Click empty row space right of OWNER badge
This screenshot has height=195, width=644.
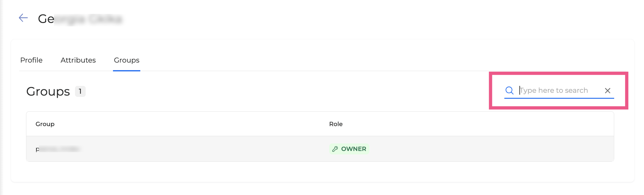tap(486, 149)
